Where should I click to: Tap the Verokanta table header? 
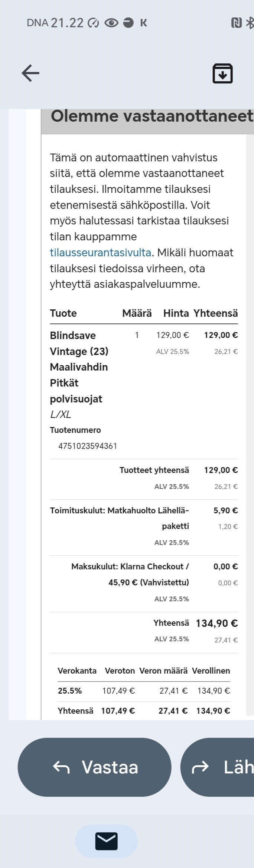77,671
